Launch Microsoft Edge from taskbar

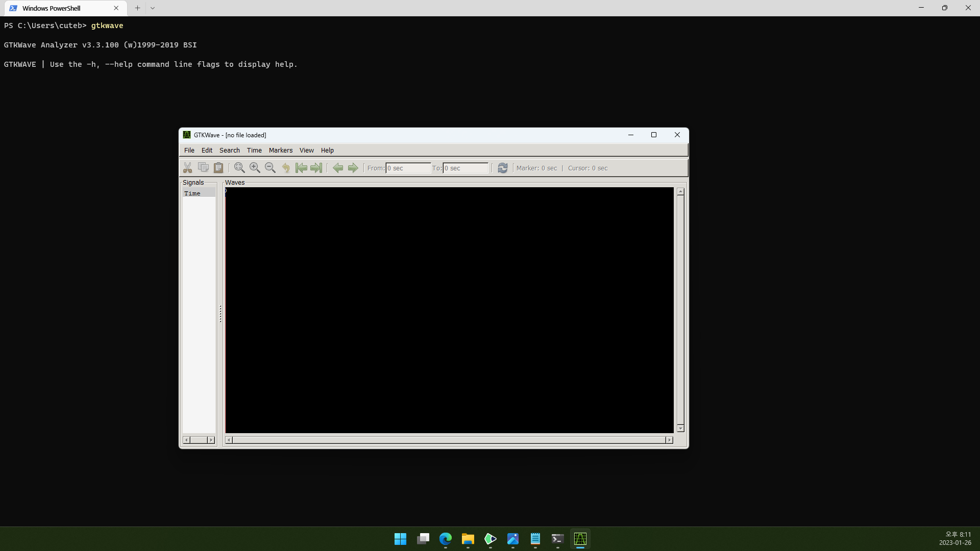pos(446,539)
